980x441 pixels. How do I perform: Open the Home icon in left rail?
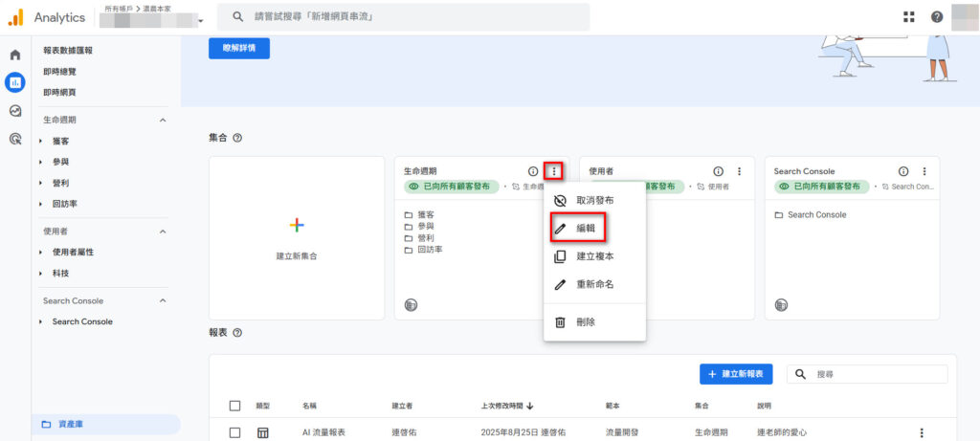click(14, 55)
